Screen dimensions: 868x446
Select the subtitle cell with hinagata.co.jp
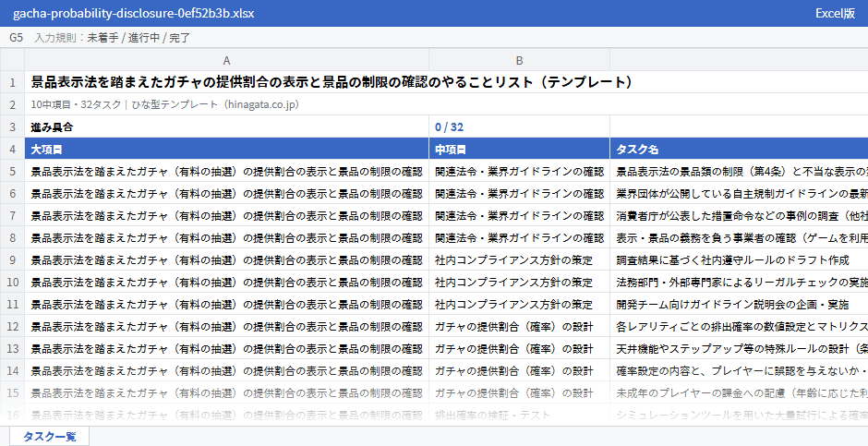[446, 104]
